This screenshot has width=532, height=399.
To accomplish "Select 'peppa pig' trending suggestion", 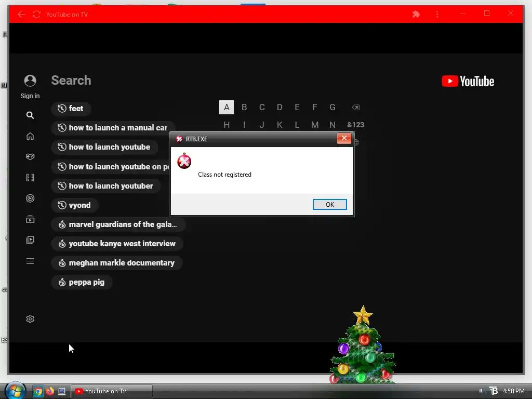I will [x=82, y=282].
